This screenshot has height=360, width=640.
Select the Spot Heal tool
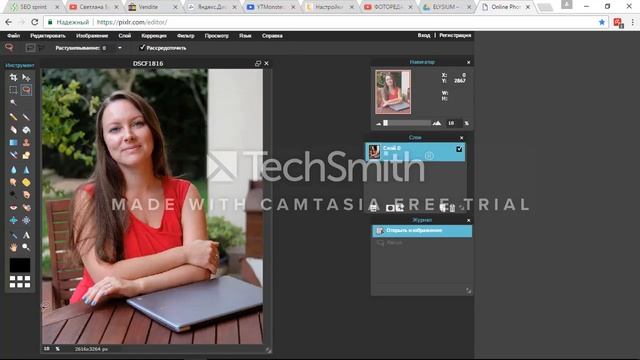(x=26, y=207)
